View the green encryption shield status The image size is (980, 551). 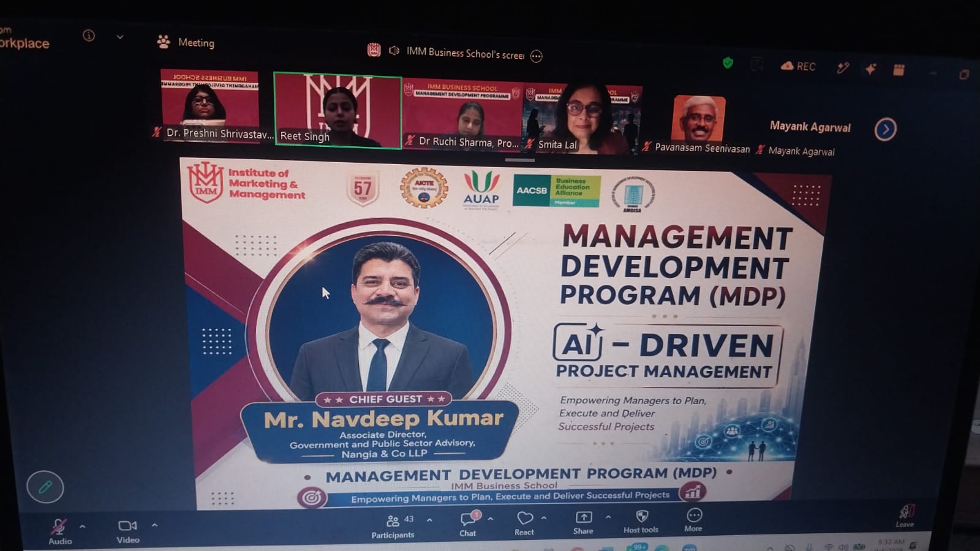(728, 62)
